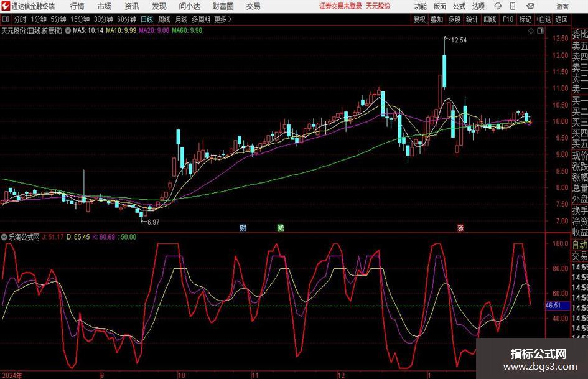Screen dimensions: 588x379
Task: Click the 叠加 overlay toolbar button
Action: pyautogui.click(x=437, y=19)
